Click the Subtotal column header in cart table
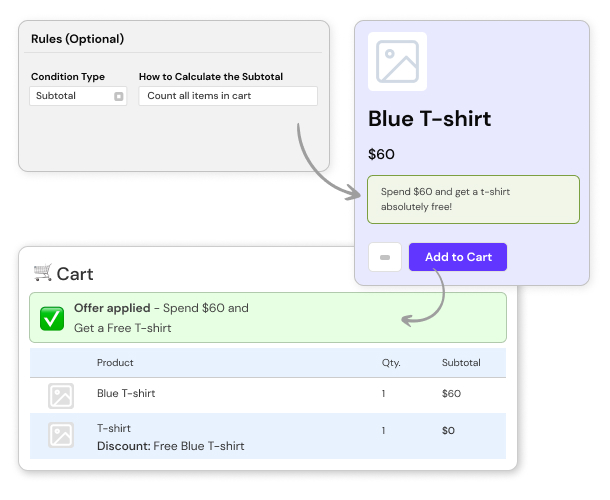This screenshot has height=500, width=610. tap(461, 362)
